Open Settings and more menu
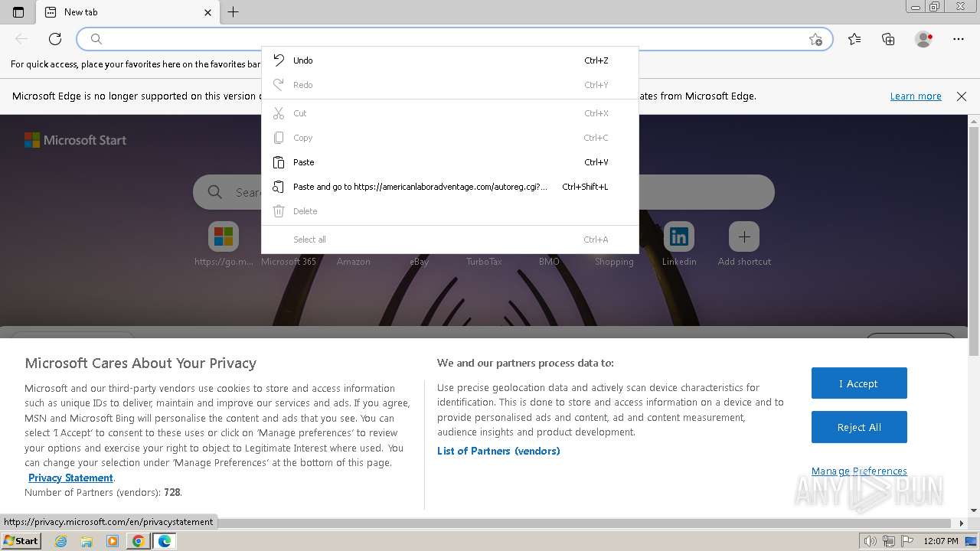980x551 pixels. [x=959, y=39]
